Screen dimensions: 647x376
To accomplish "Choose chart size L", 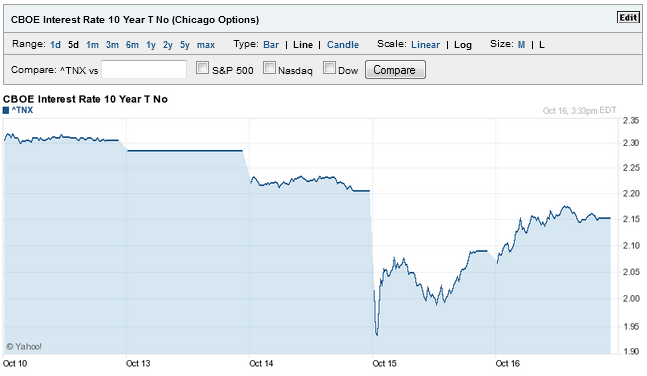I will coord(541,45).
